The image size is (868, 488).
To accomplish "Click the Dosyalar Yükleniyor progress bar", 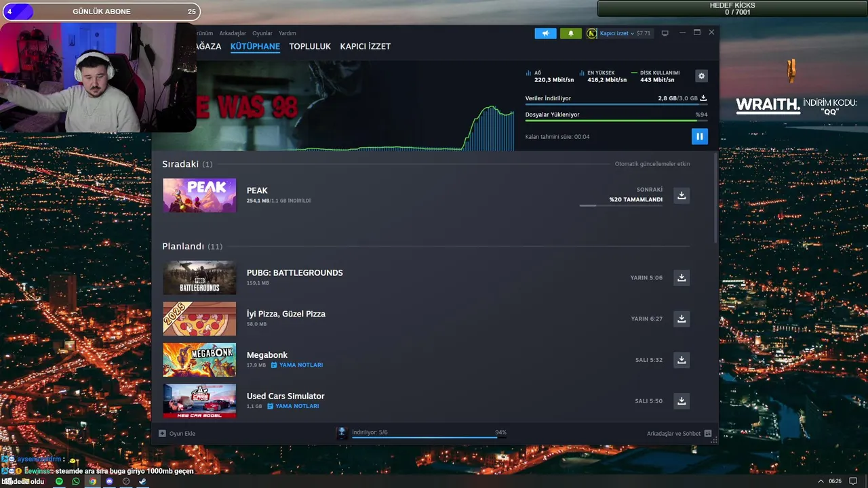I will [x=616, y=121].
